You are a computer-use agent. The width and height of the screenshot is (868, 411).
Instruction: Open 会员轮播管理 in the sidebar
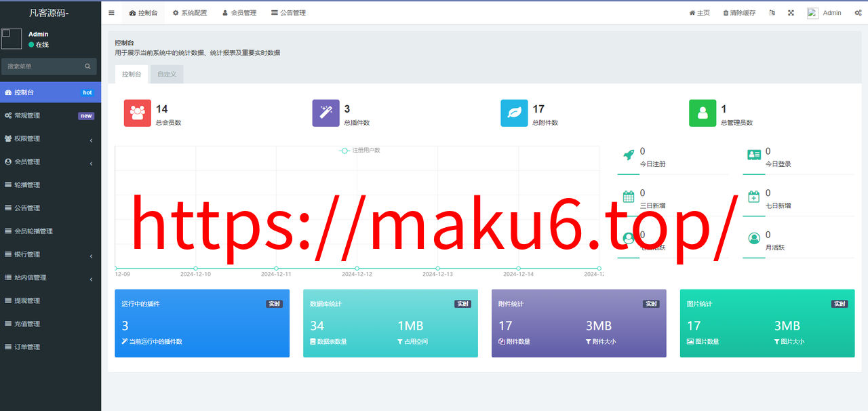point(50,231)
